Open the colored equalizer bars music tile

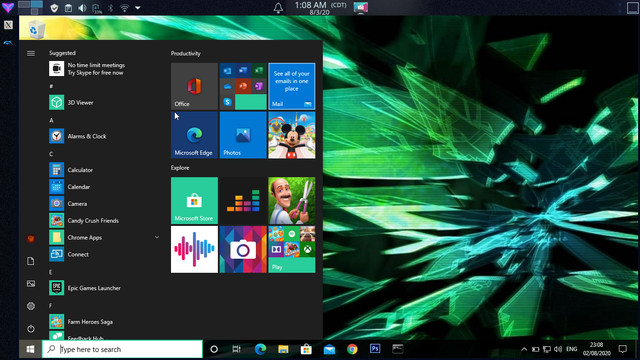tap(243, 200)
